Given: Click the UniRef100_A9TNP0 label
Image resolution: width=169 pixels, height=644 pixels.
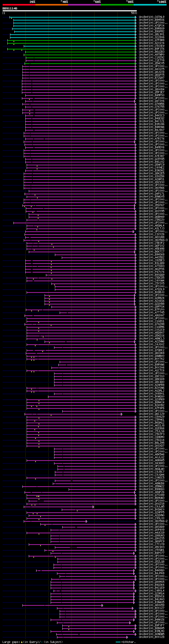Looking at the screenshot, I should (152, 55).
